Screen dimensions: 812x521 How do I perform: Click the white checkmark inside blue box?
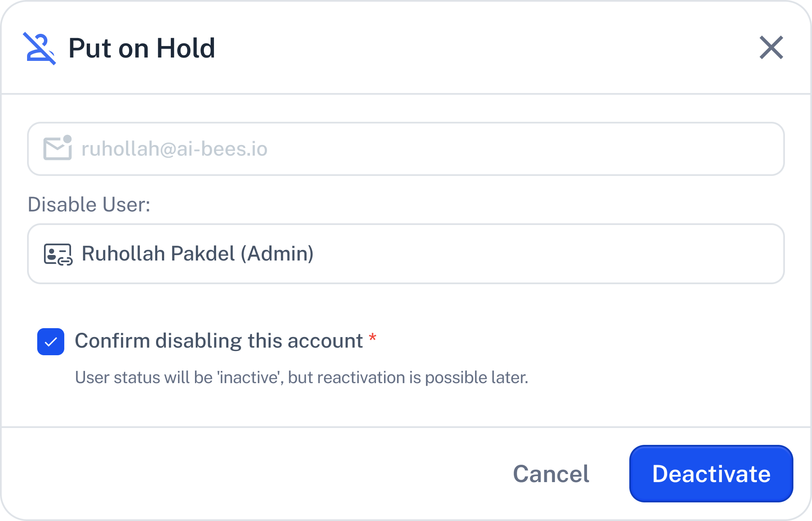coord(51,342)
